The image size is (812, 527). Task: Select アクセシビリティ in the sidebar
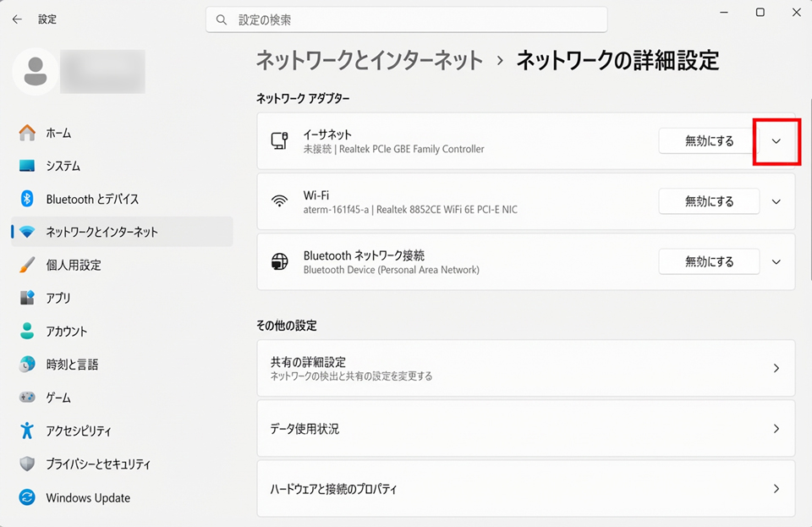78,431
